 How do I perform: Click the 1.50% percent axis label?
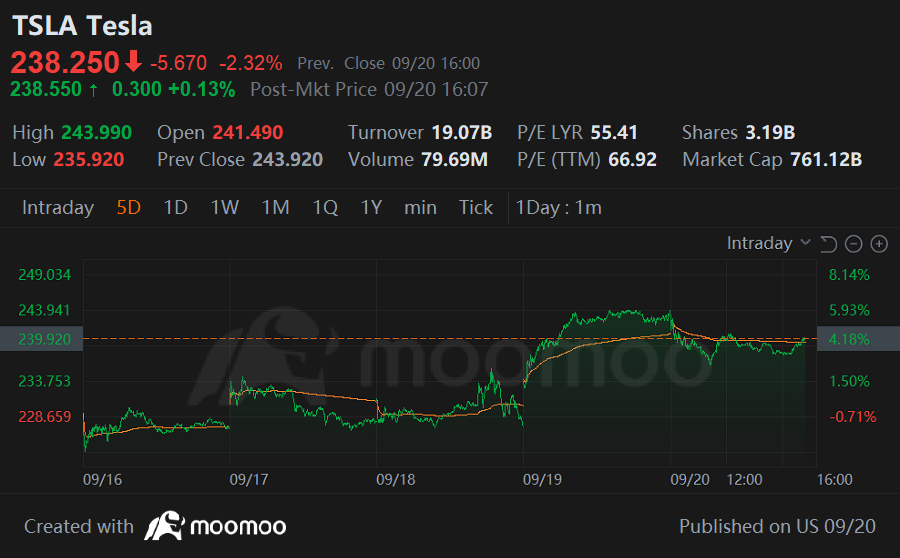click(x=849, y=381)
